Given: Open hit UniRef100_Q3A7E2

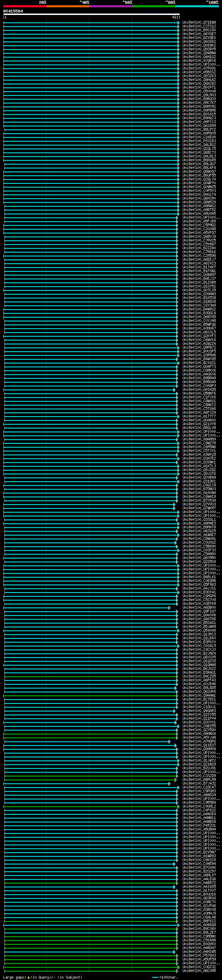Looking at the screenshot, I should tap(199, 459).
